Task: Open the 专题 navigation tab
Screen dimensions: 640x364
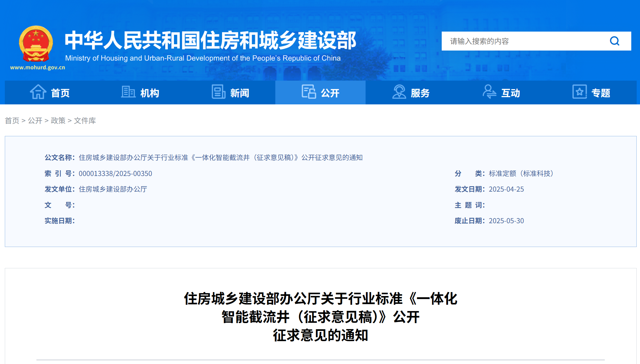Action: point(591,92)
